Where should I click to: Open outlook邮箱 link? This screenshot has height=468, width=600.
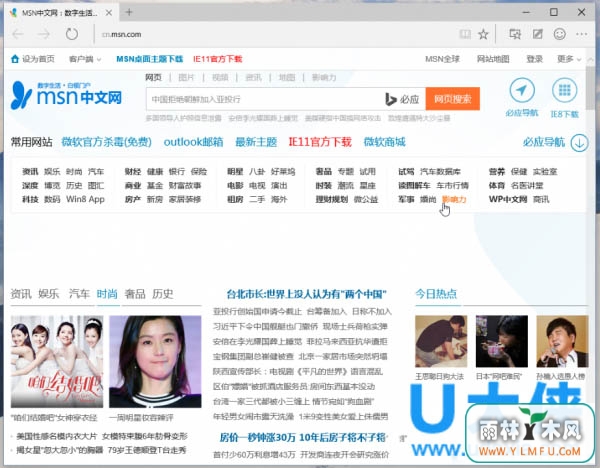pyautogui.click(x=193, y=142)
